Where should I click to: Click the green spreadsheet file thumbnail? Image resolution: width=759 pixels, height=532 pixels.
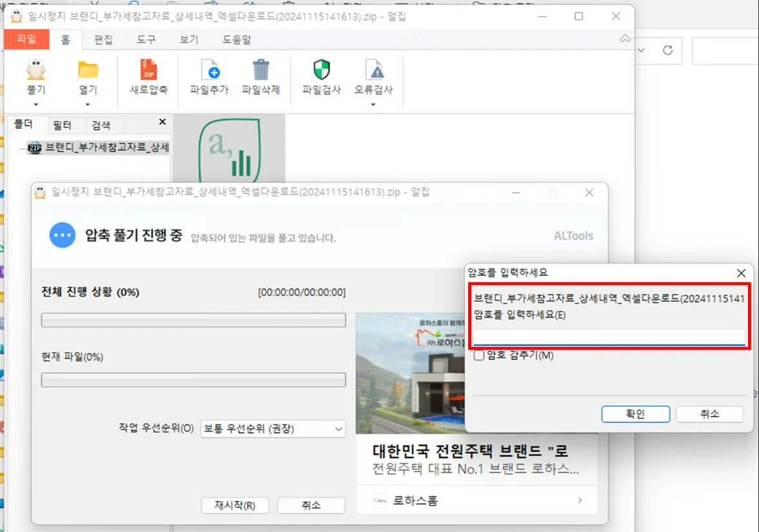(x=229, y=150)
